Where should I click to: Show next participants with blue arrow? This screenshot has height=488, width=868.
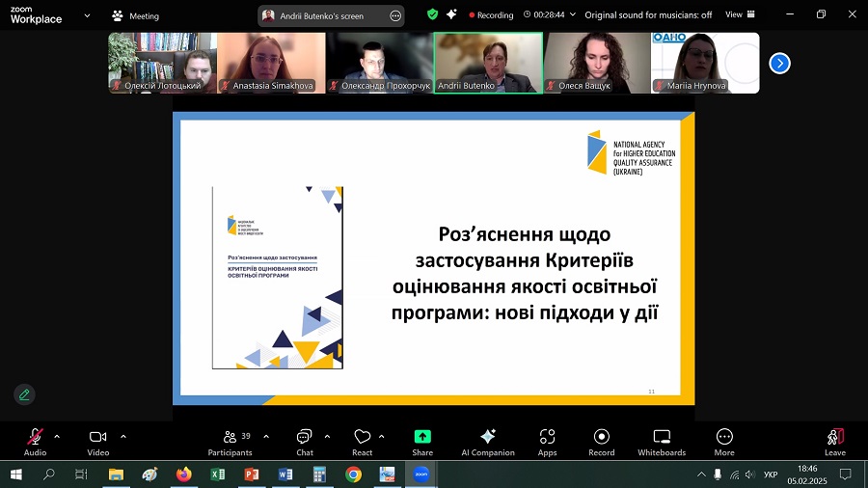(x=779, y=63)
